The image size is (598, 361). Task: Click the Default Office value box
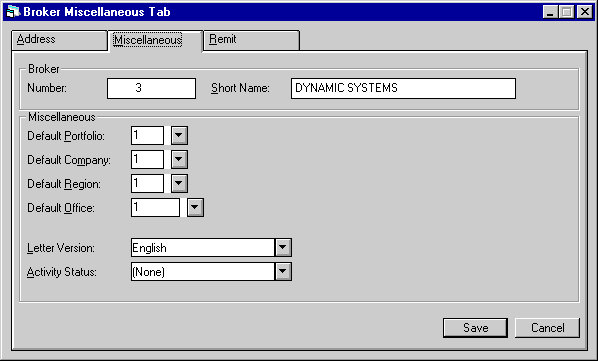click(156, 208)
